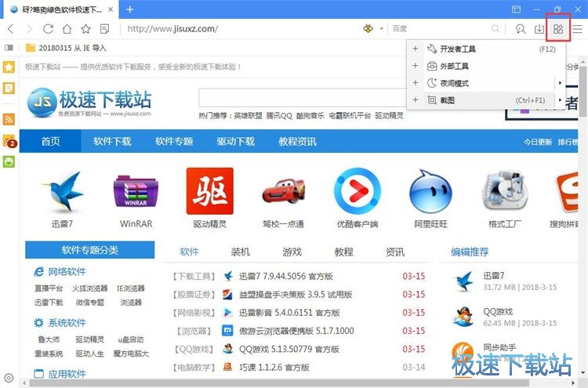Click the forward navigation arrow
Viewport: 588px width, 388px height.
pyautogui.click(x=29, y=29)
